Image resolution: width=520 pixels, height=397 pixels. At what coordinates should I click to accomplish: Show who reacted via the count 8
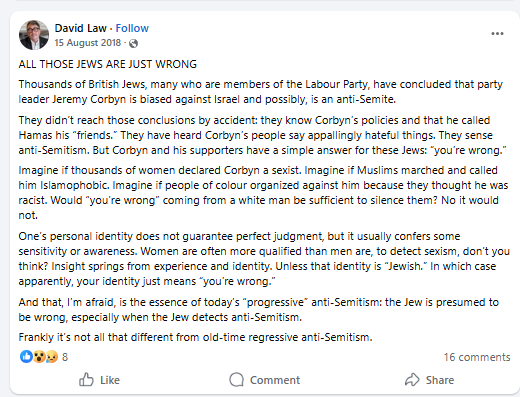pyautogui.click(x=65, y=357)
